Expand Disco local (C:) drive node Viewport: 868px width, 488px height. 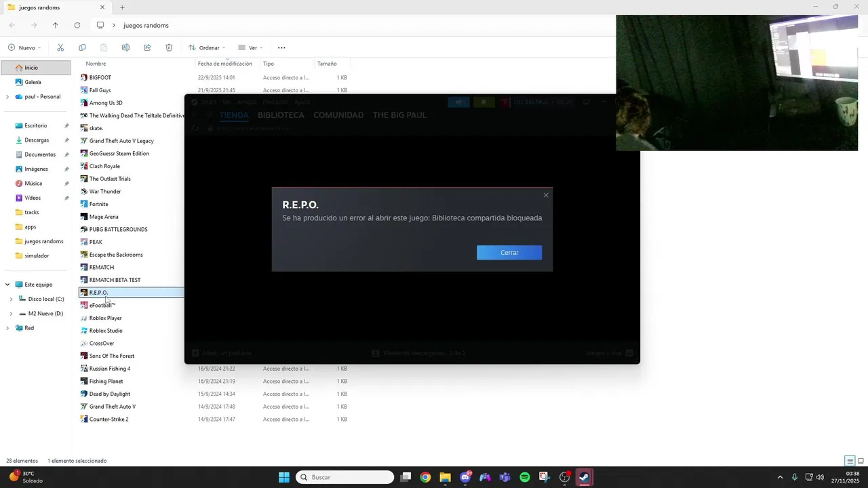[11, 299]
